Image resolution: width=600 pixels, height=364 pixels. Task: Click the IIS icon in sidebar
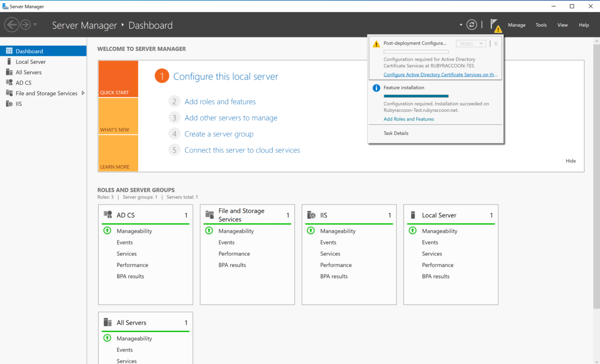(9, 103)
